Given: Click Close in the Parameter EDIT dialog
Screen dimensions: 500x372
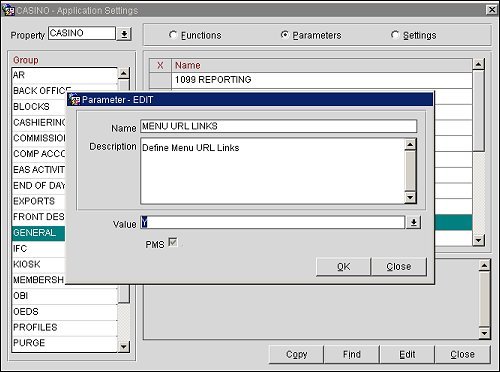Looking at the screenshot, I should coord(399,267).
